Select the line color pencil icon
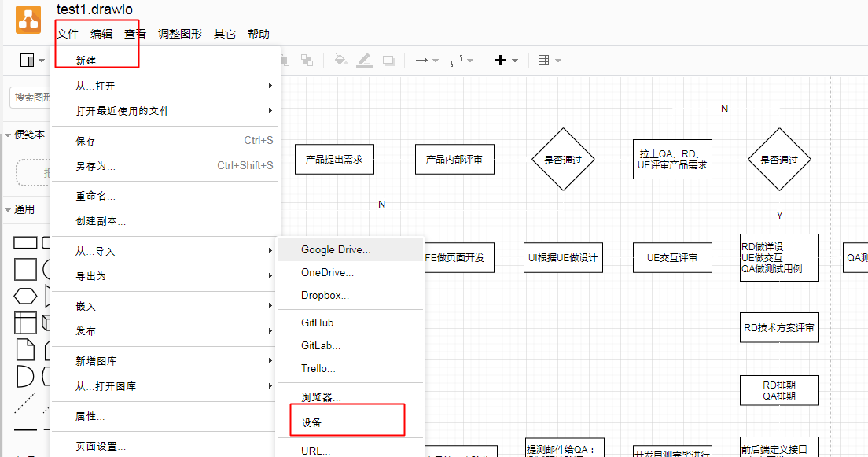Image resolution: width=868 pixels, height=457 pixels. coord(365,60)
